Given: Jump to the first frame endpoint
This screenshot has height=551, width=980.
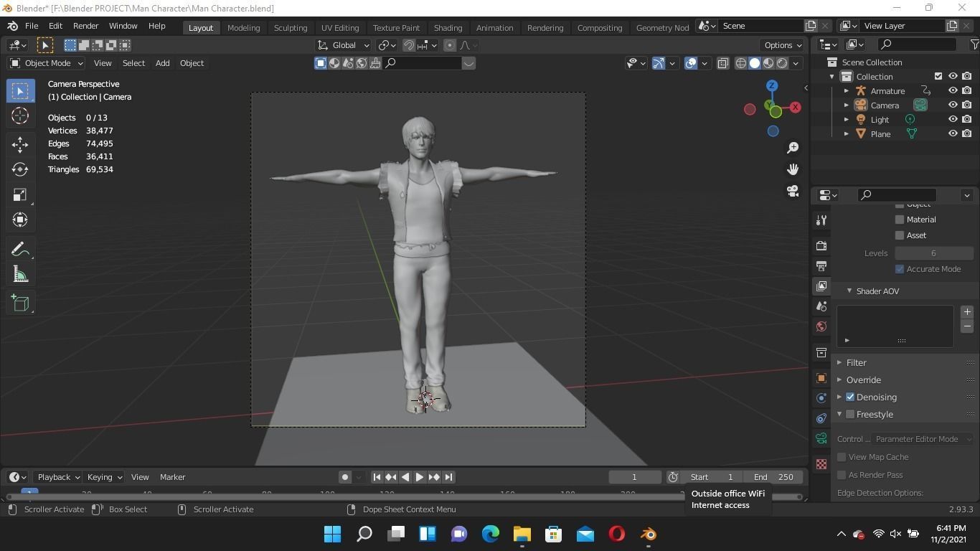Looking at the screenshot, I should pos(377,477).
